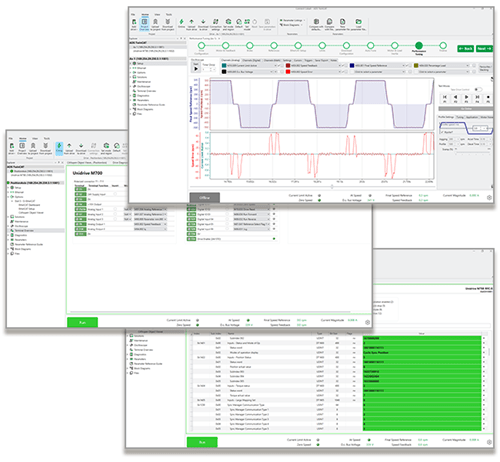Click Default icon in top window ribbon

[x=239, y=23]
